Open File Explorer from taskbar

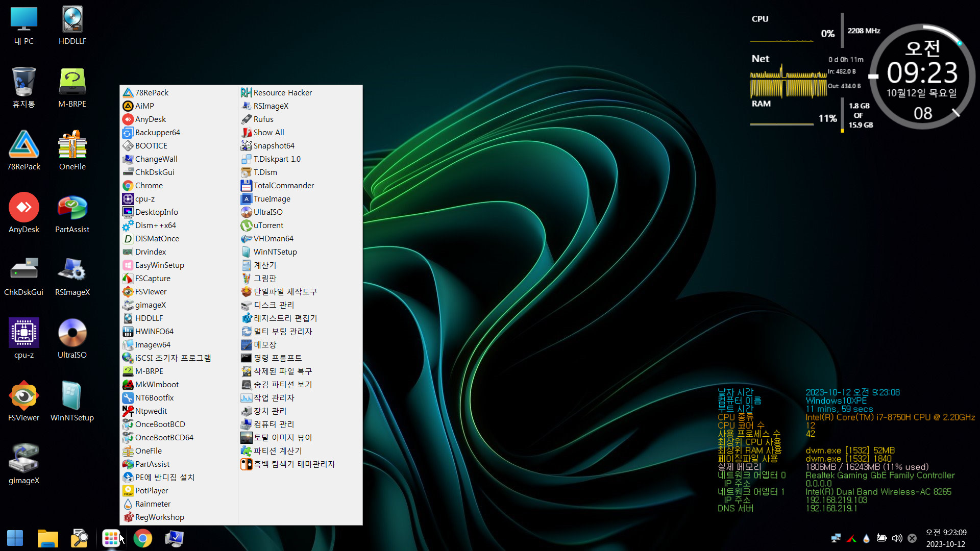point(48,538)
